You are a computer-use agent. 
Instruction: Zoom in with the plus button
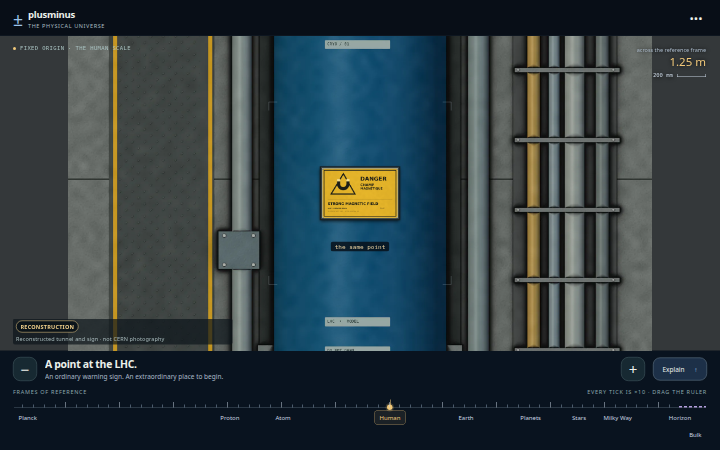click(633, 369)
